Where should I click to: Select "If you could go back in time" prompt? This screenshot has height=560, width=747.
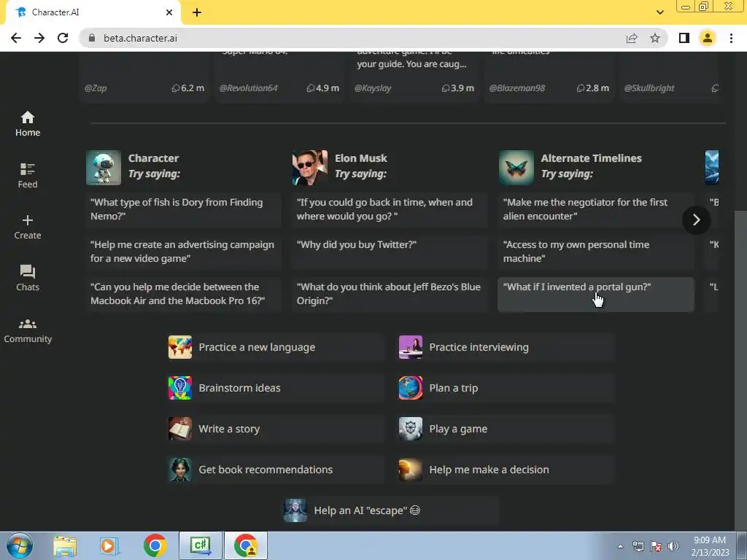point(390,209)
